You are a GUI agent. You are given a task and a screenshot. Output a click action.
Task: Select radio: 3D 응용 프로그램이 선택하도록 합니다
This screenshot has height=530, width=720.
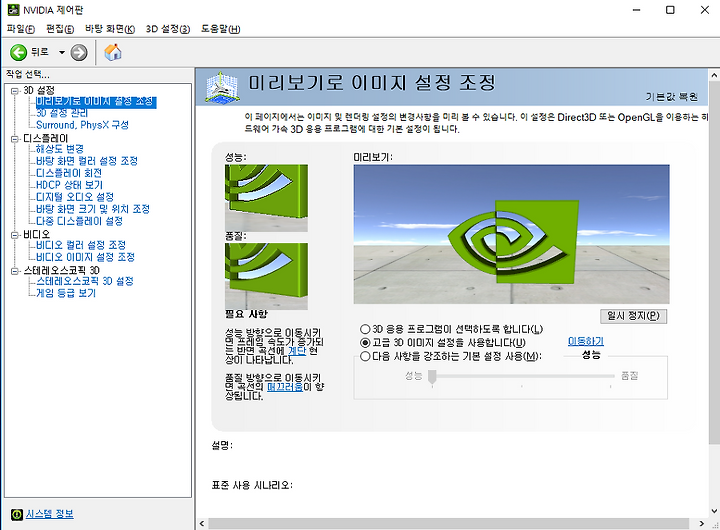365,329
